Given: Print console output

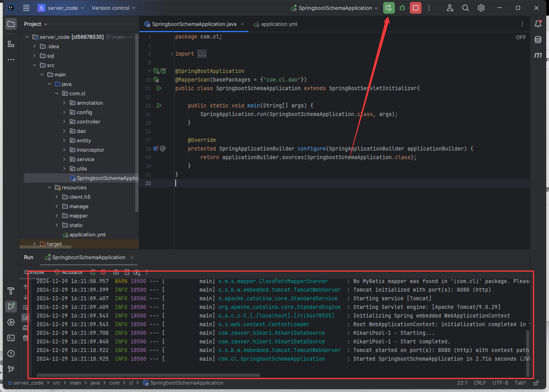Looking at the screenshot, I should click(x=25, y=328).
